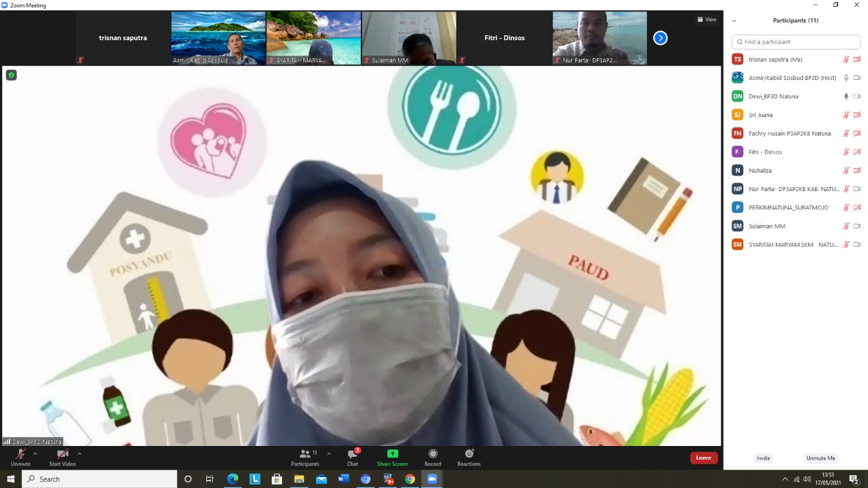This screenshot has height=488, width=868.
Task: Click the Share Screen icon
Action: [392, 455]
